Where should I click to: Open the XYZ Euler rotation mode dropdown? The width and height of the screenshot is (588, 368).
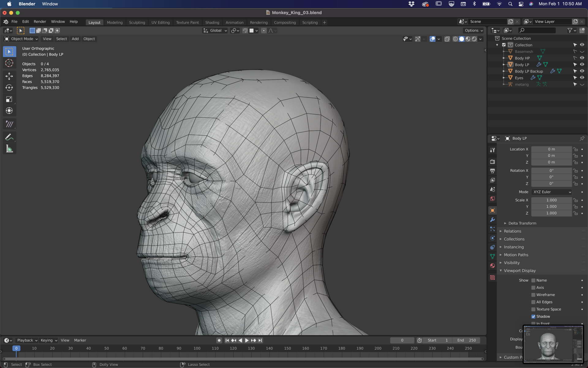551,192
